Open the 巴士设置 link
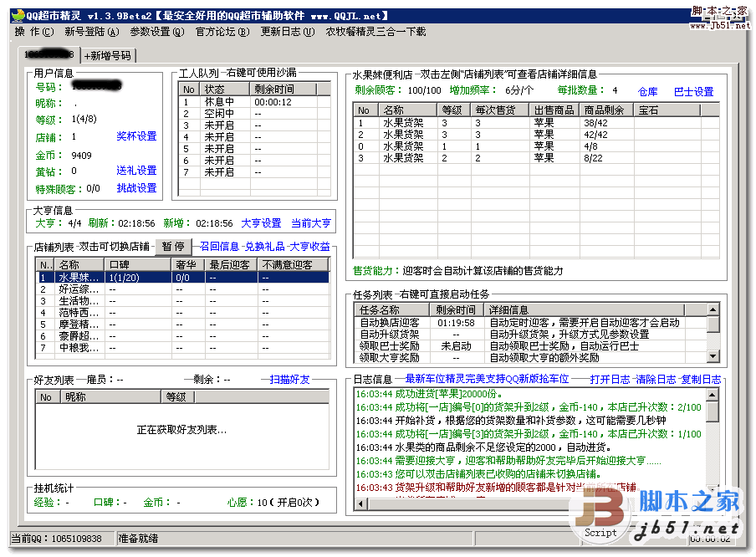The width and height of the screenshot is (756, 557). [693, 92]
